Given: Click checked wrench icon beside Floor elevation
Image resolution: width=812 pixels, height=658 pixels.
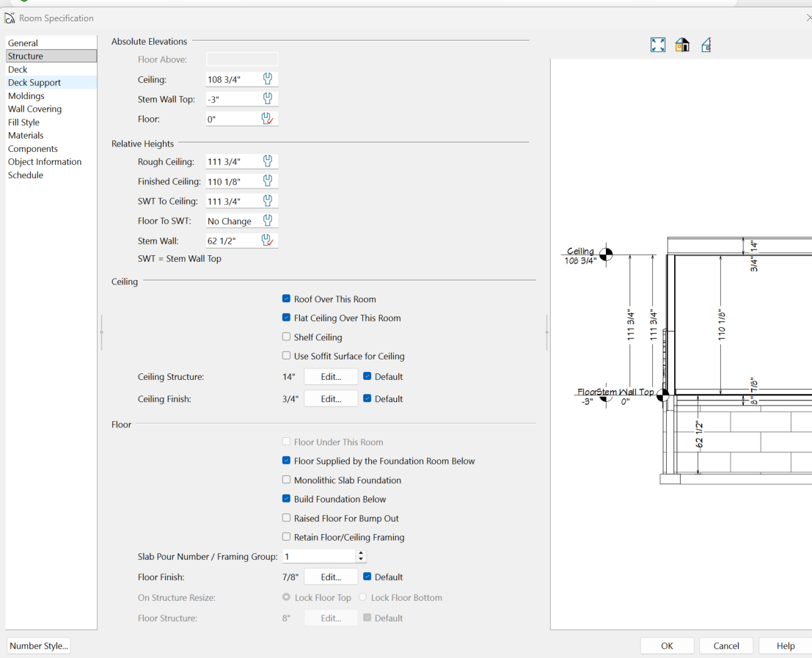Looking at the screenshot, I should pyautogui.click(x=268, y=119).
